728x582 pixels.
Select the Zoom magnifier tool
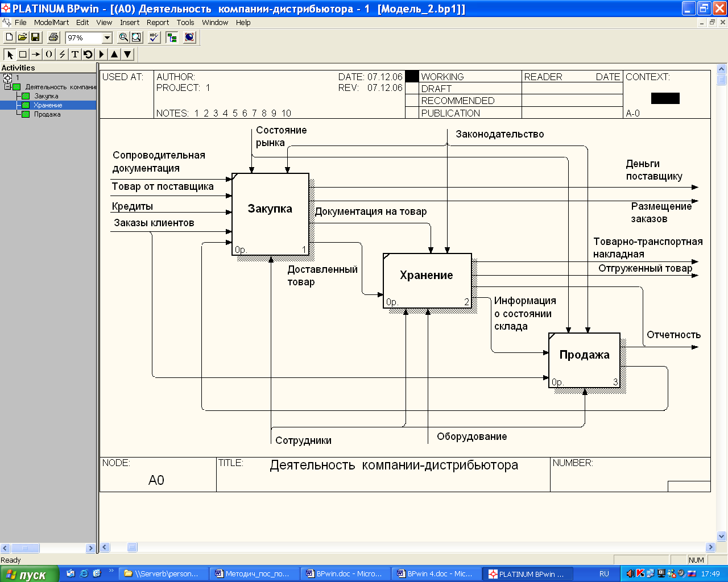[x=123, y=38]
